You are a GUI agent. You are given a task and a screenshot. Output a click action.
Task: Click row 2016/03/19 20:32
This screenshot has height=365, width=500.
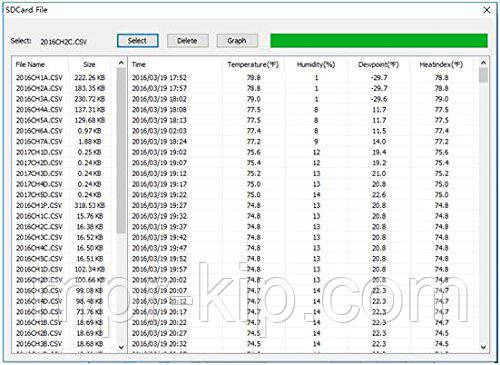[303, 344]
